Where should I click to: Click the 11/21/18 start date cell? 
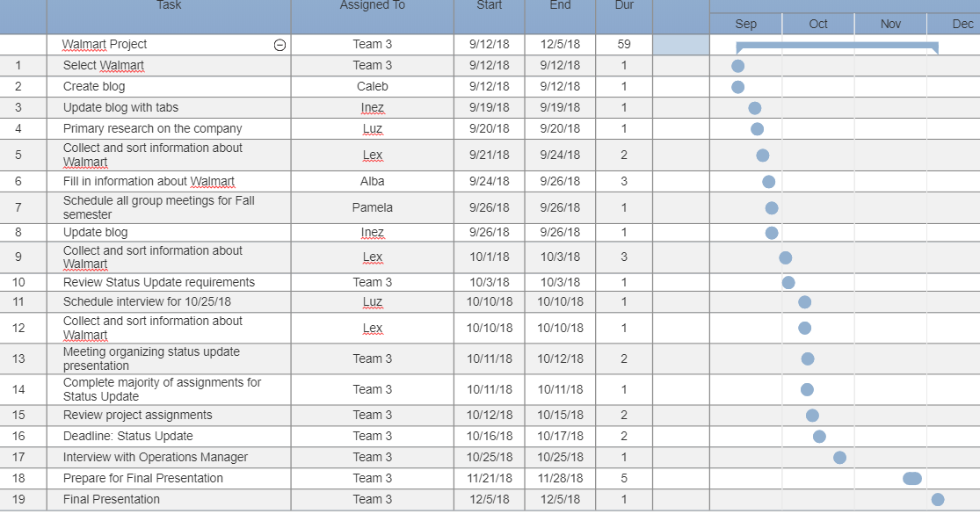[490, 478]
